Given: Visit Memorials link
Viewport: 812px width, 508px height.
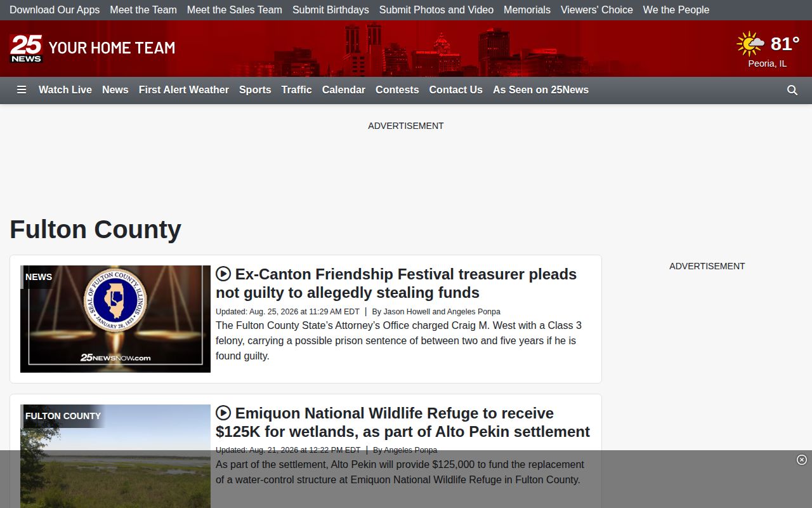Looking at the screenshot, I should 527,10.
